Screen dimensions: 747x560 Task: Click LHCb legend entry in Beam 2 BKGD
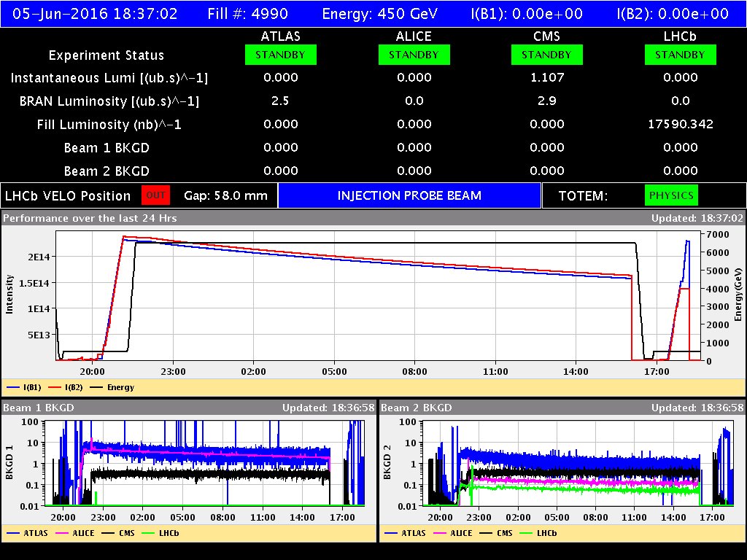point(538,533)
